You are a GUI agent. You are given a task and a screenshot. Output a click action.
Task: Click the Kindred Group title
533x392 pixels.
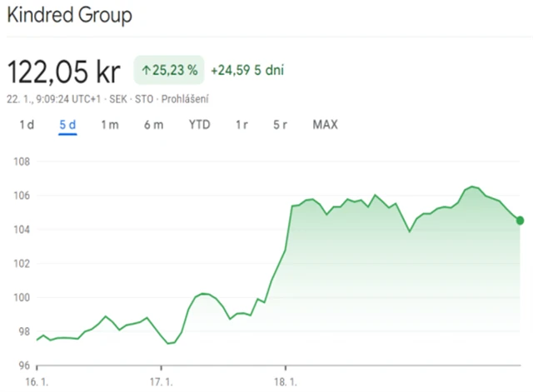(x=69, y=16)
